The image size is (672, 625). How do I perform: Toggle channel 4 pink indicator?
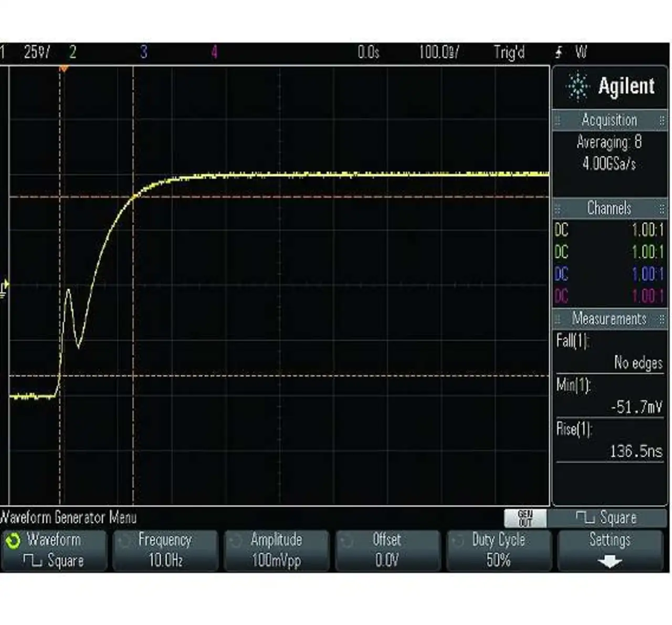tap(214, 52)
